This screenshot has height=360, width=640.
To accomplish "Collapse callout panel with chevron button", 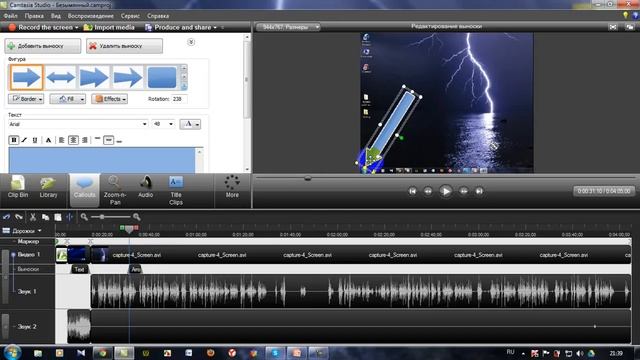I will pos(191,42).
